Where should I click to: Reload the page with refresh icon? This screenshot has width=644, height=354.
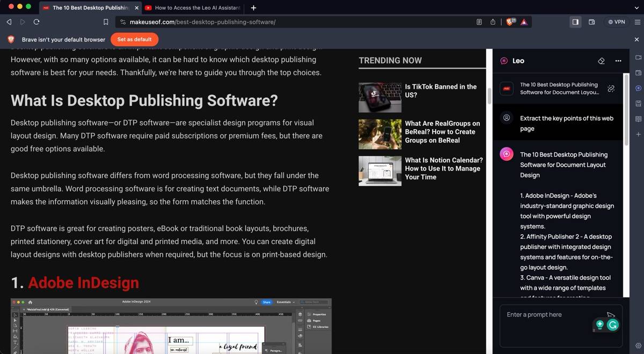(x=36, y=22)
